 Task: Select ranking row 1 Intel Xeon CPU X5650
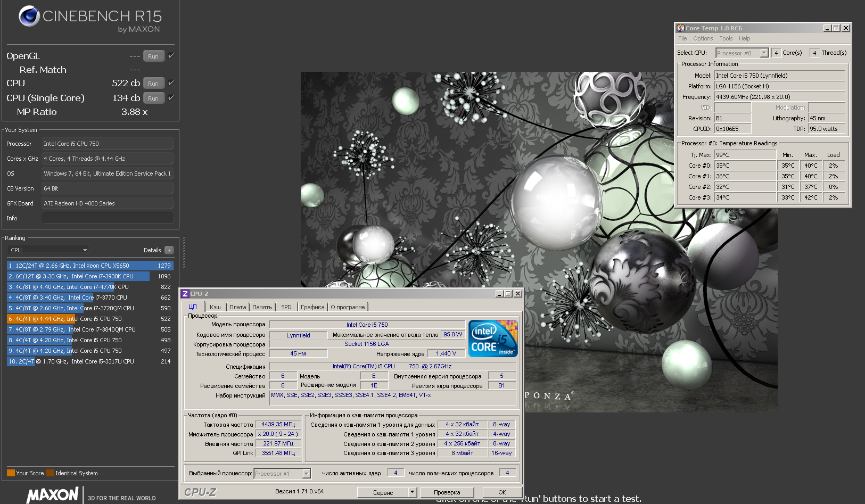pos(89,266)
